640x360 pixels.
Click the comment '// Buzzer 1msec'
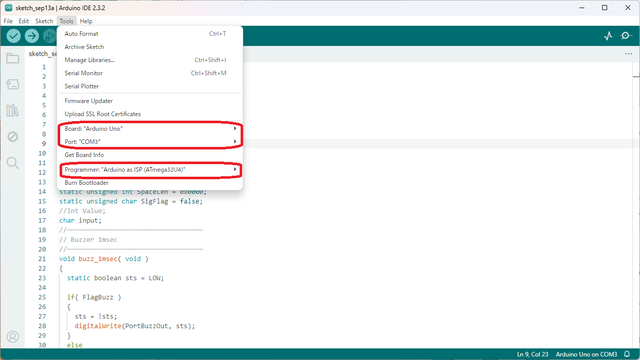coord(88,240)
